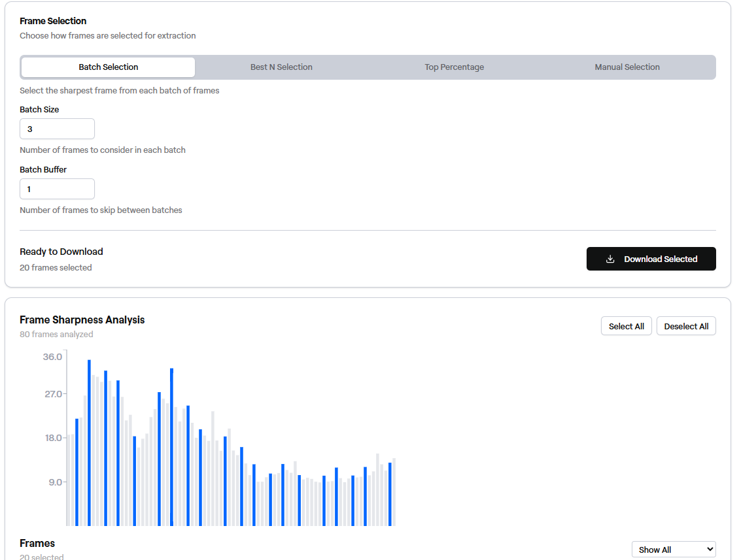Open the Top Percentage tab
The image size is (739, 560).
[454, 67]
